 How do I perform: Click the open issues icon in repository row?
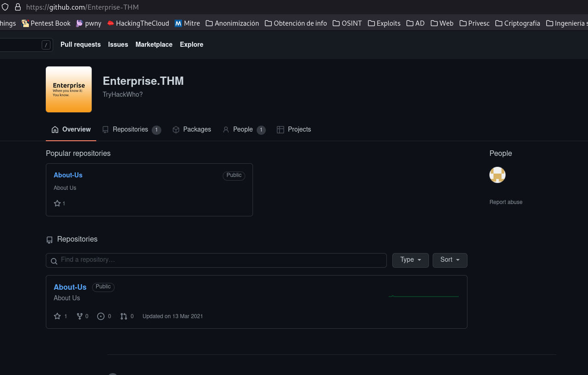[x=101, y=316]
